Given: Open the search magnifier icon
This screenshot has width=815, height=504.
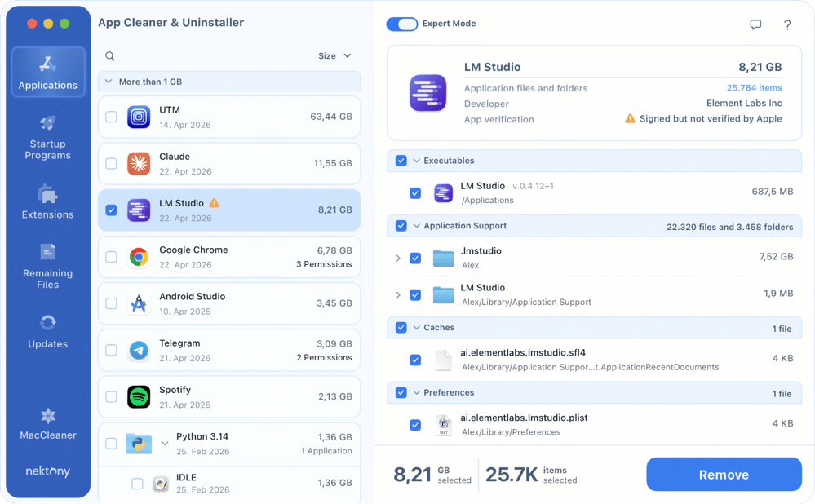Looking at the screenshot, I should tap(109, 56).
